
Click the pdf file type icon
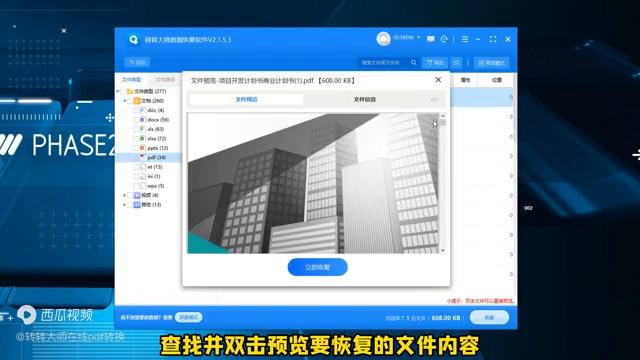(x=143, y=157)
